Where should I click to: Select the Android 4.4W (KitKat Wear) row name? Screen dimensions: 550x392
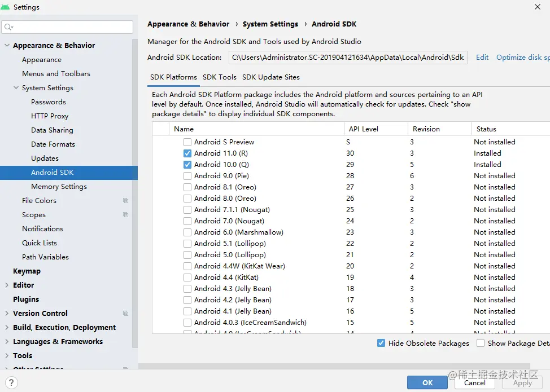[239, 266]
